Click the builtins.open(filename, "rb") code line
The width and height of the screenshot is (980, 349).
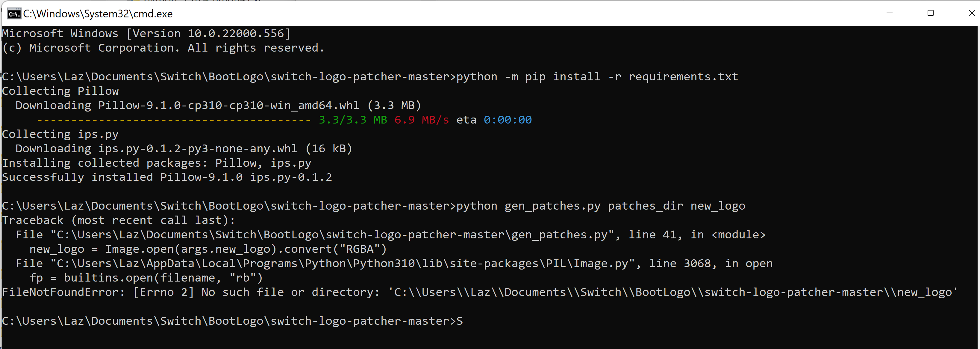[x=146, y=278]
